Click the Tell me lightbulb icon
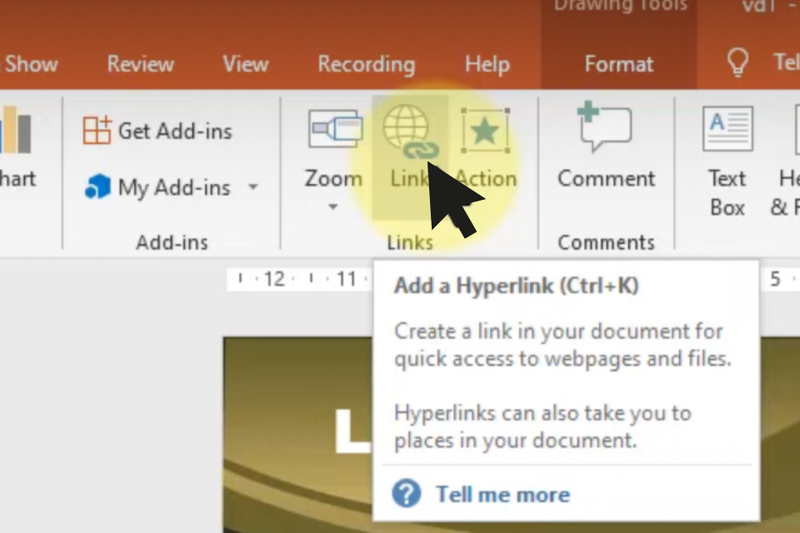This screenshot has height=533, width=800. coord(738,63)
